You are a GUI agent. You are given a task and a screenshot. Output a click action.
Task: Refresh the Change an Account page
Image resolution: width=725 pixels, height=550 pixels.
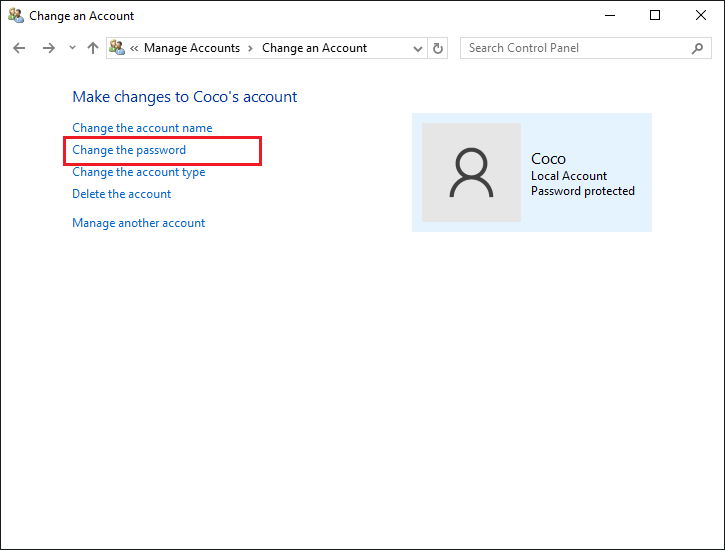[x=438, y=48]
